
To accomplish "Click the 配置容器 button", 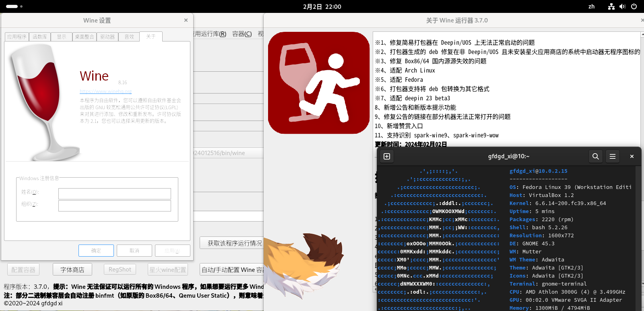I will (23, 270).
